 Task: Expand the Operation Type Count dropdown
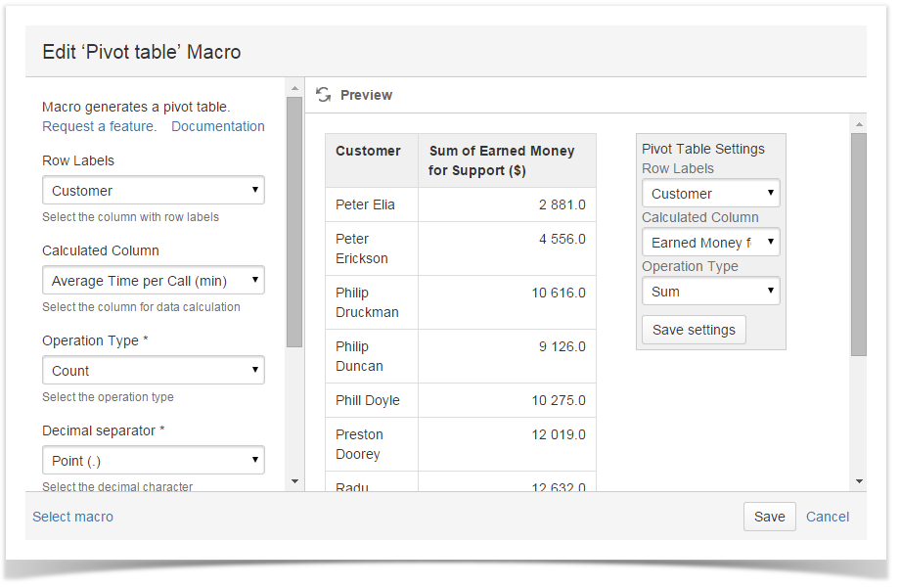point(154,371)
